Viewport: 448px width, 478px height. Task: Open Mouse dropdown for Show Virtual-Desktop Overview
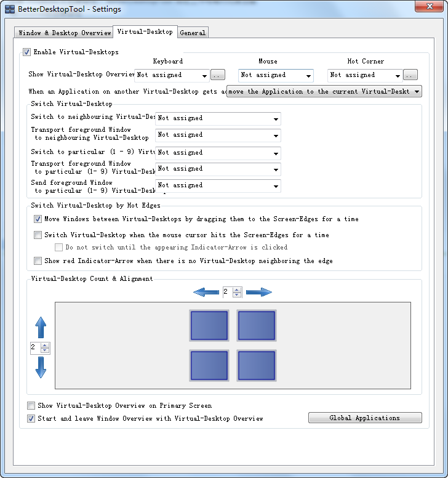tap(276, 75)
